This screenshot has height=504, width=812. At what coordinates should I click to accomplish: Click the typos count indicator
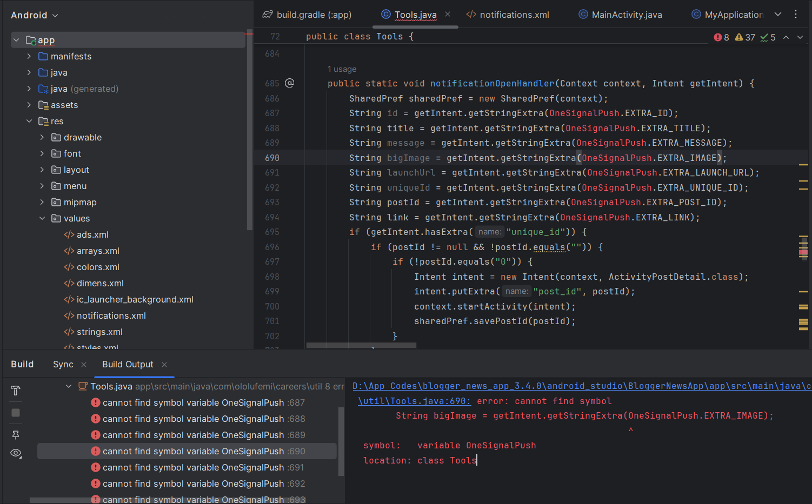pyautogui.click(x=768, y=37)
